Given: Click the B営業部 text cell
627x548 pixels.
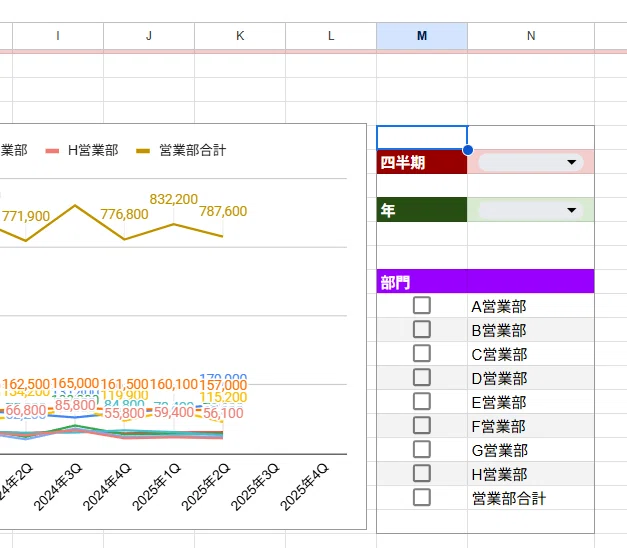Looking at the screenshot, I should [531, 330].
